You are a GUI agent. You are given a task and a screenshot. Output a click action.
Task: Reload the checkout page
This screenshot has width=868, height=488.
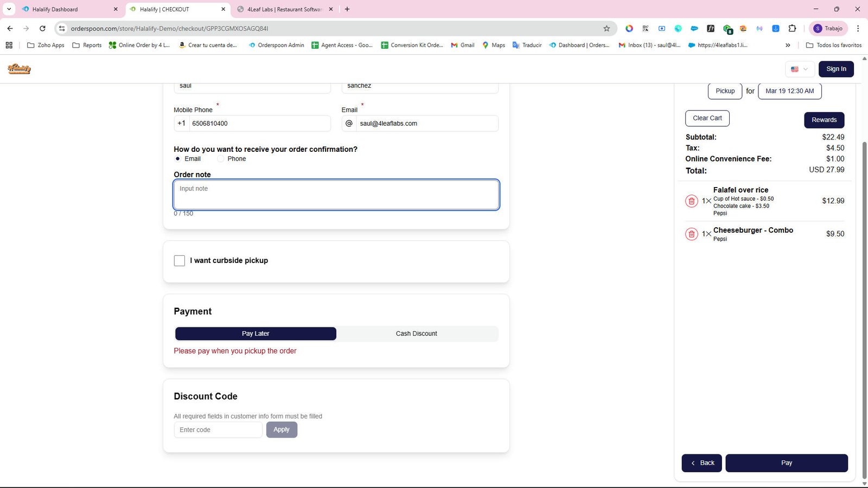[42, 28]
